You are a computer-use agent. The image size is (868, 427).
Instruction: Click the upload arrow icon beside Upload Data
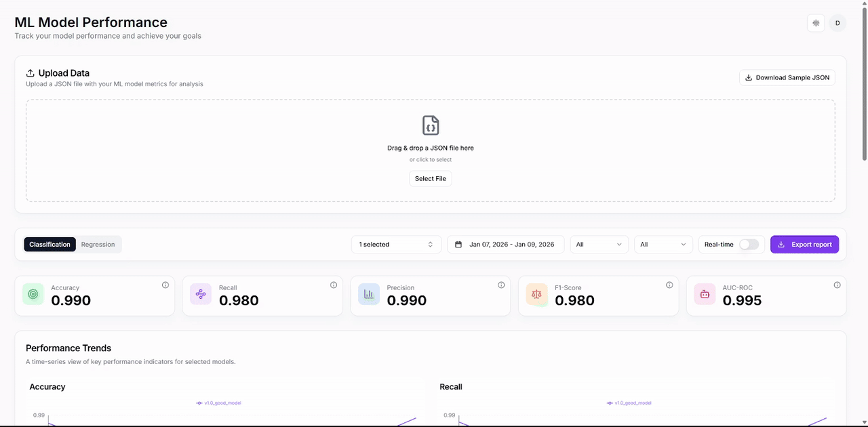30,73
